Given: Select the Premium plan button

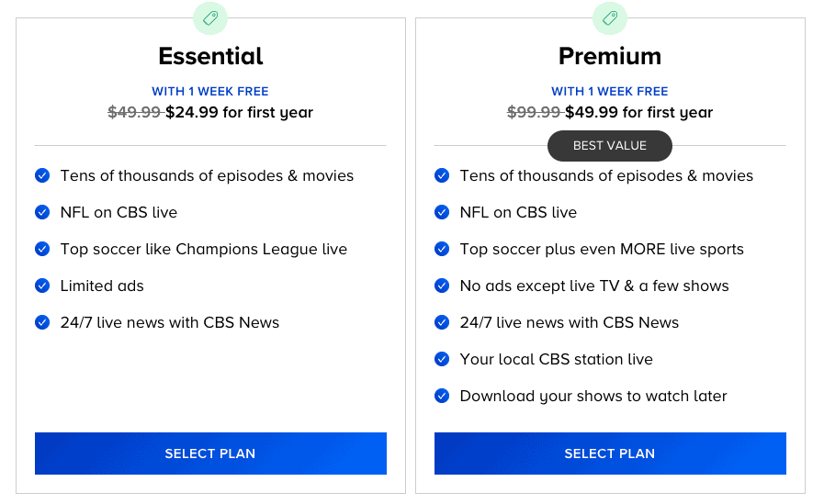Looking at the screenshot, I should click(610, 454).
